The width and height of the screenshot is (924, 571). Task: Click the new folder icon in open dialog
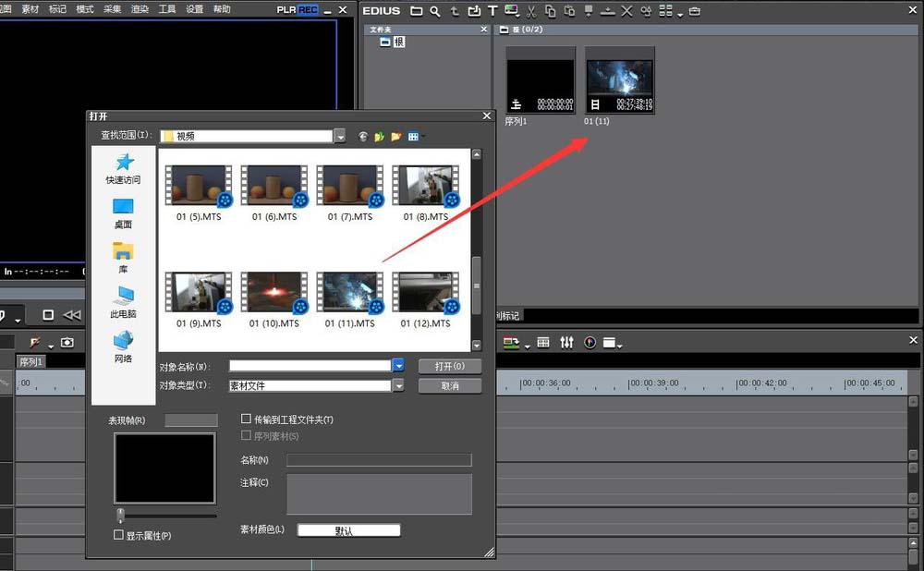click(395, 137)
